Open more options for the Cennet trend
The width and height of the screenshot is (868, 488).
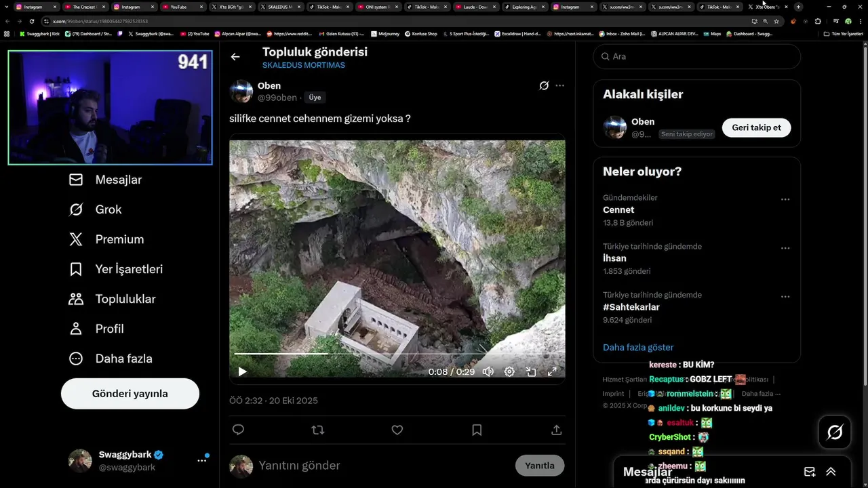coord(785,199)
